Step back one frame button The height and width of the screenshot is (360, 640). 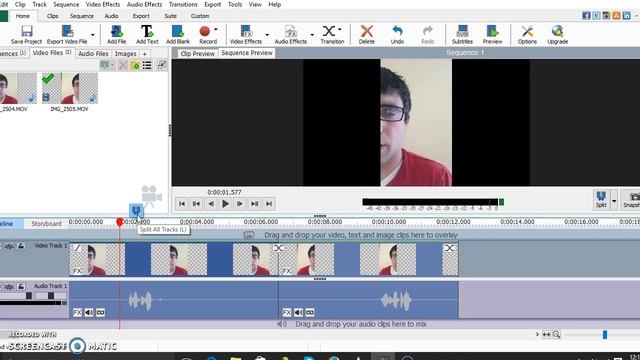211,204
